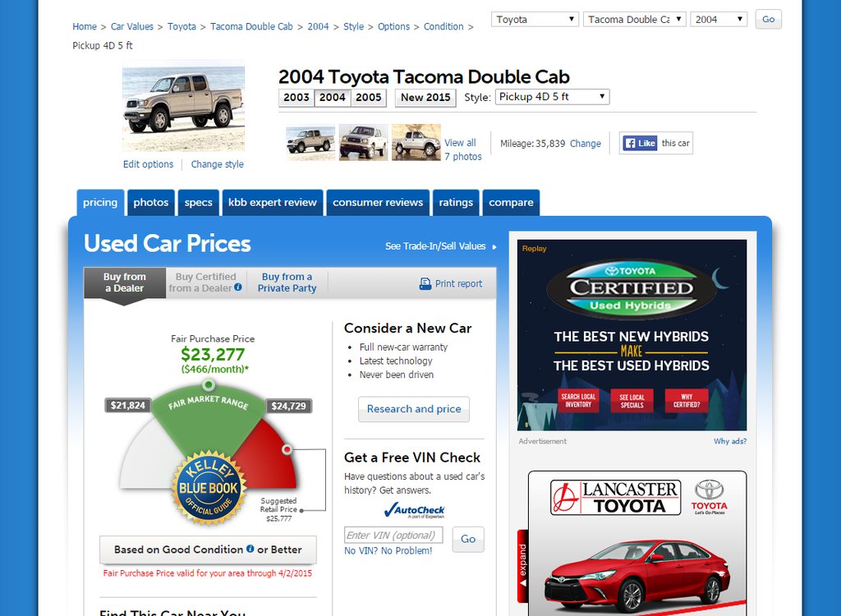Select Buy from a Dealer tab
Screen dimensions: 841x616
click(x=125, y=283)
